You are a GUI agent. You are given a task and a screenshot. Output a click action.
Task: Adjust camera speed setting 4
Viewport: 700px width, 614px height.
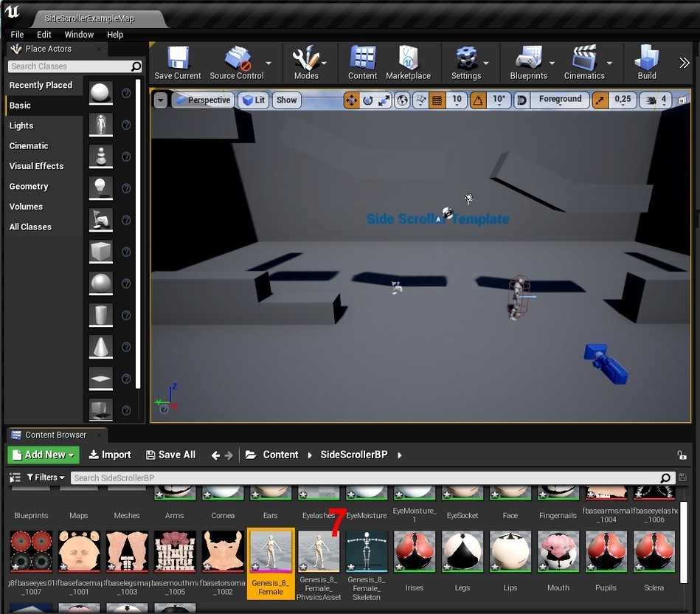655,100
